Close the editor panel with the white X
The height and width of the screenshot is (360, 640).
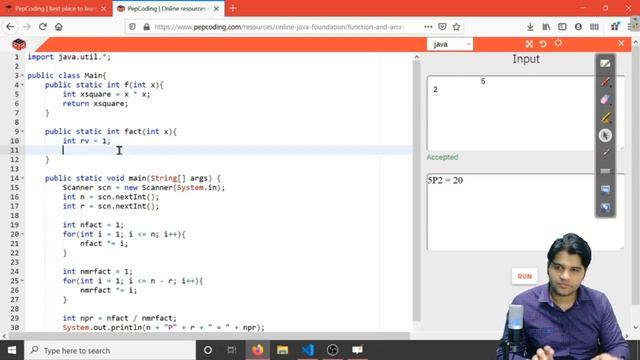[621, 43]
